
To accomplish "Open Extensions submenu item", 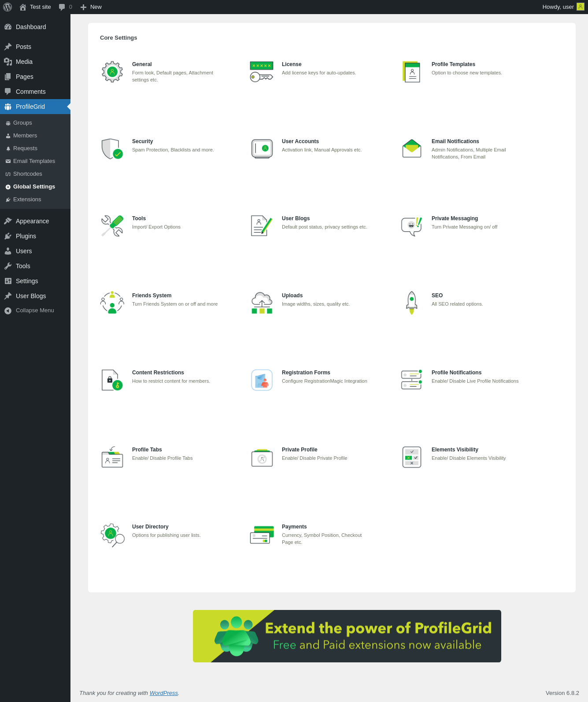I will tap(35, 200).
